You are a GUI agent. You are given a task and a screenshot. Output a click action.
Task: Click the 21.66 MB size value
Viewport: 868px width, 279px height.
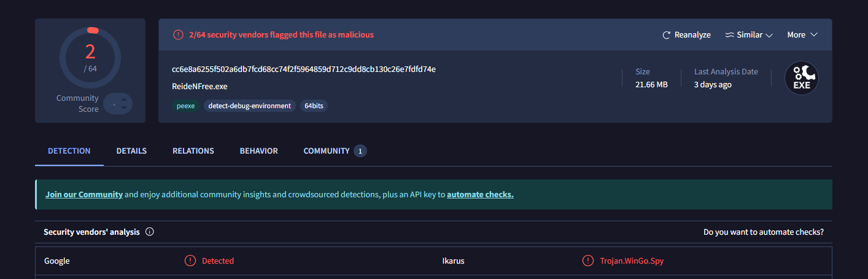pyautogui.click(x=651, y=85)
